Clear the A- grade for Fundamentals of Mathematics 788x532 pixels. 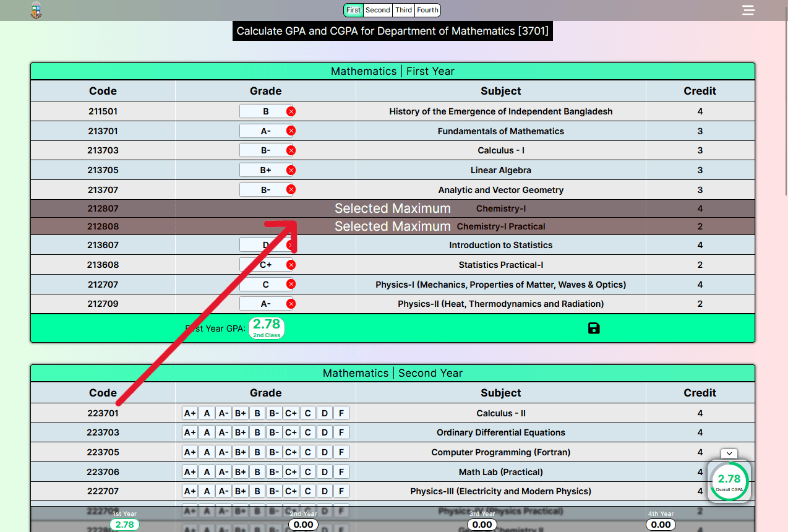(x=291, y=131)
